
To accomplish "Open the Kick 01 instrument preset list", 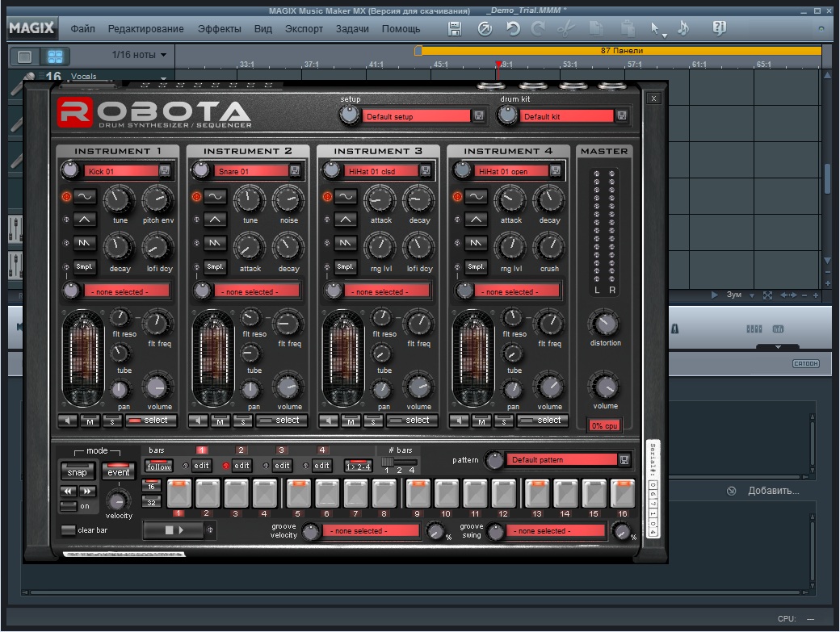I will click(121, 171).
